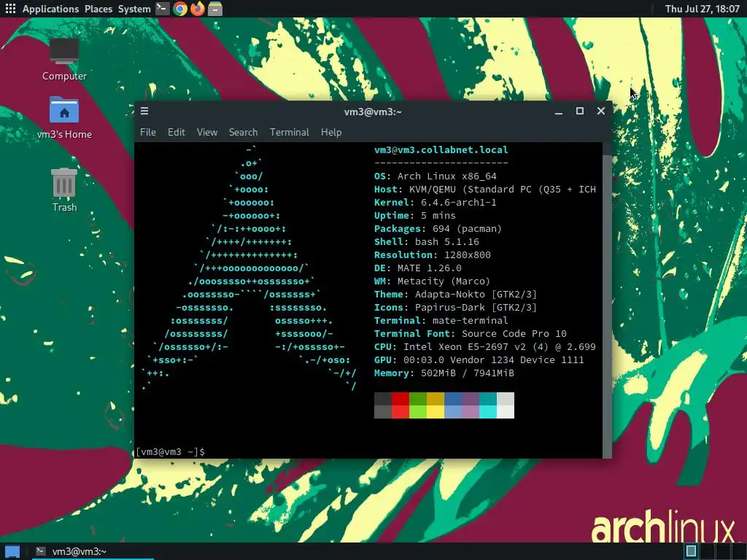Close the terminal window
Image resolution: width=747 pixels, height=560 pixels.
tap(601, 111)
